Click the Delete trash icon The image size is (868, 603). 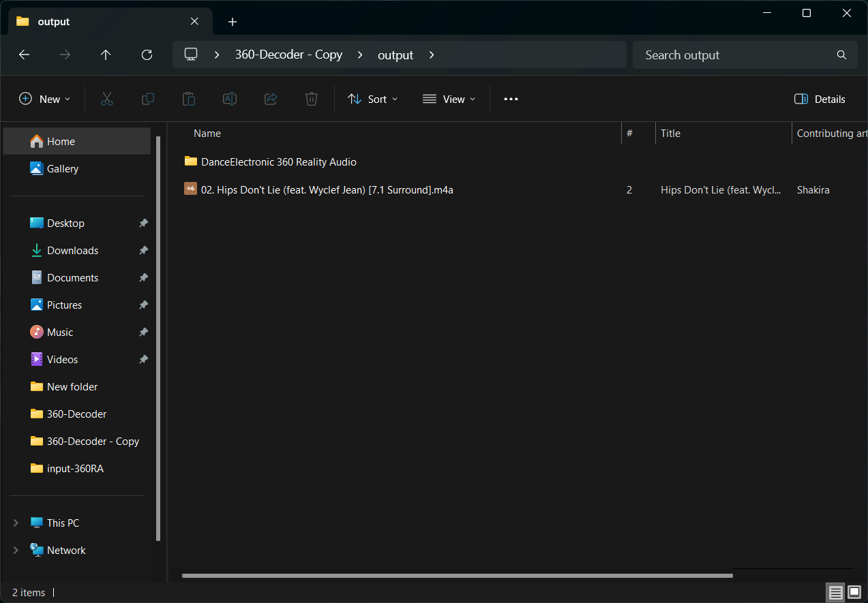pos(312,99)
